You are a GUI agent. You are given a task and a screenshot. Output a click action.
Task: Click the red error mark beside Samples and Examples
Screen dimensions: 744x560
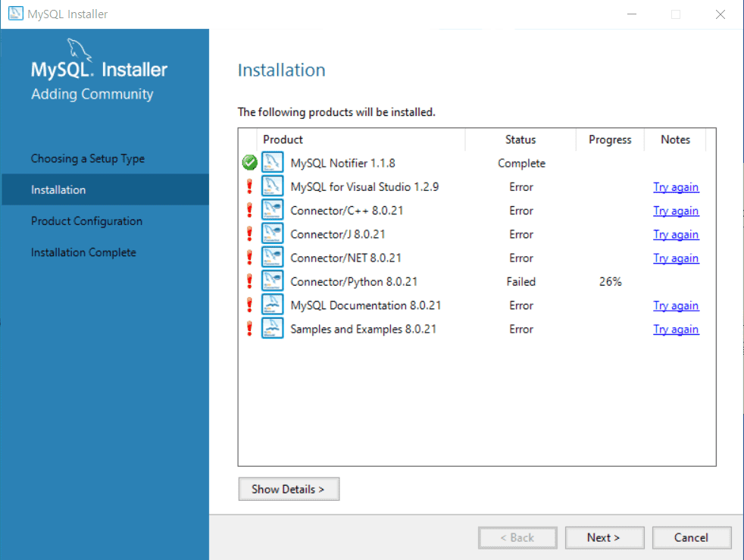click(249, 328)
